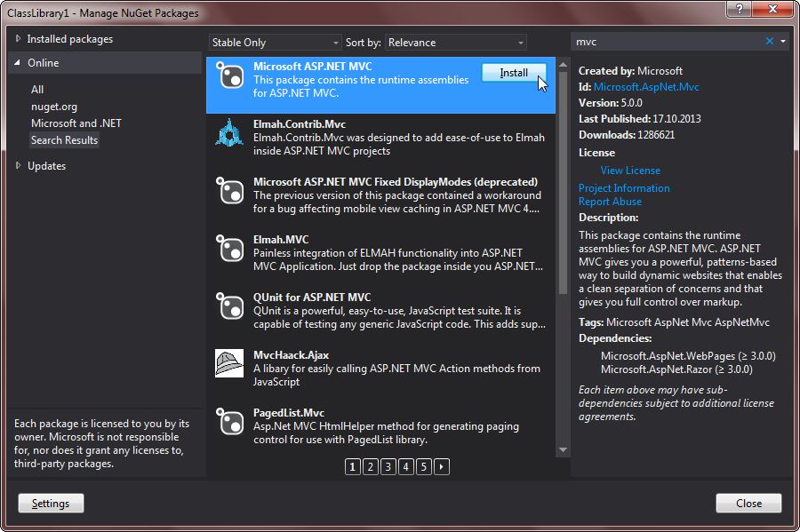Go to results page 3

tap(388, 466)
